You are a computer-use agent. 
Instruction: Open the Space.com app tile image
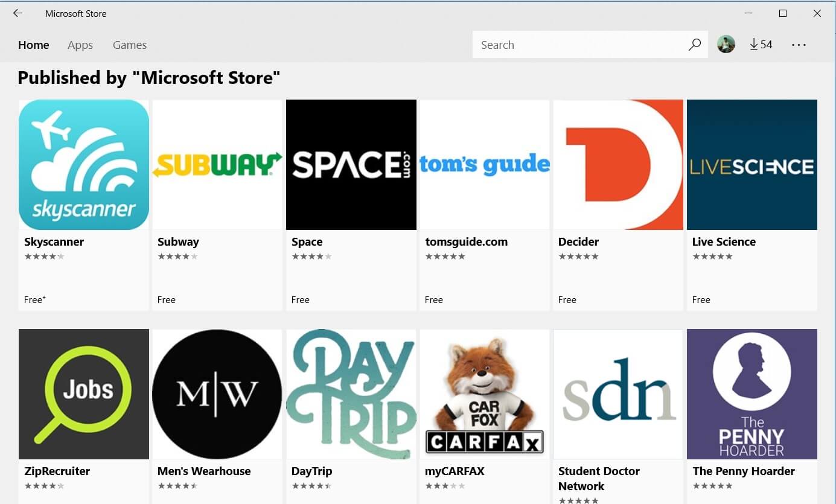(351, 165)
